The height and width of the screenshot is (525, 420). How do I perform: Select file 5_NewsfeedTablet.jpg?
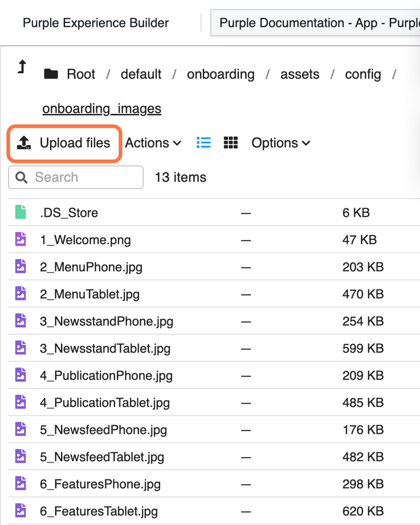(x=102, y=457)
